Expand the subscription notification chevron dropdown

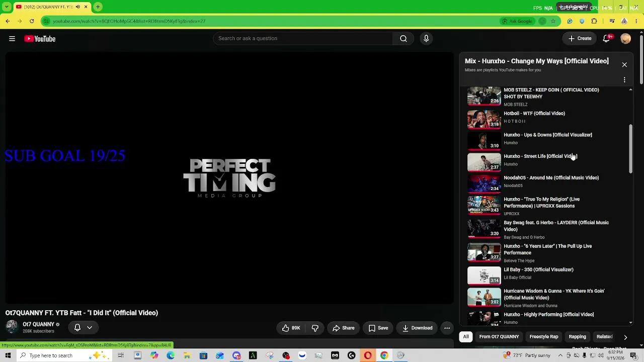click(90, 327)
